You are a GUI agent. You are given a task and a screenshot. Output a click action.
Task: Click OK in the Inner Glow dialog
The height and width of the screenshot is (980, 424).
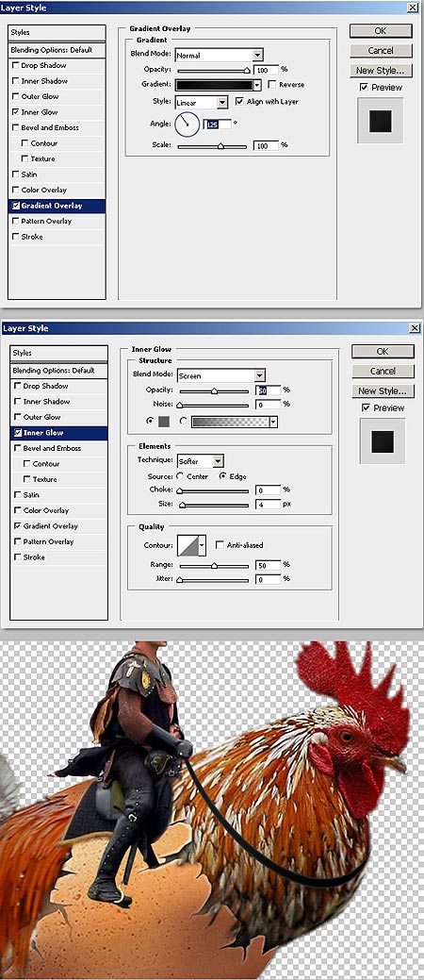pyautogui.click(x=383, y=351)
